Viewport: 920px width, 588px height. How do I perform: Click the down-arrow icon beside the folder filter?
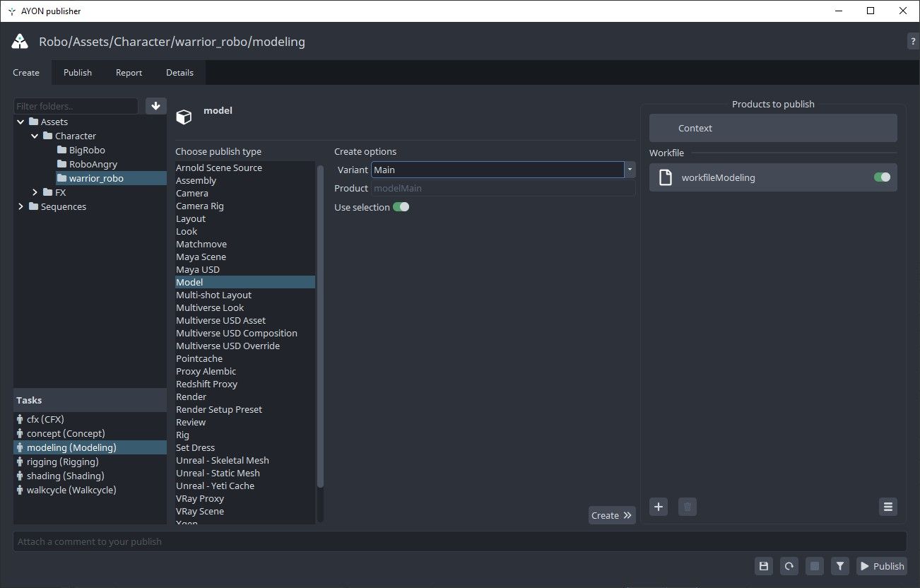click(155, 105)
